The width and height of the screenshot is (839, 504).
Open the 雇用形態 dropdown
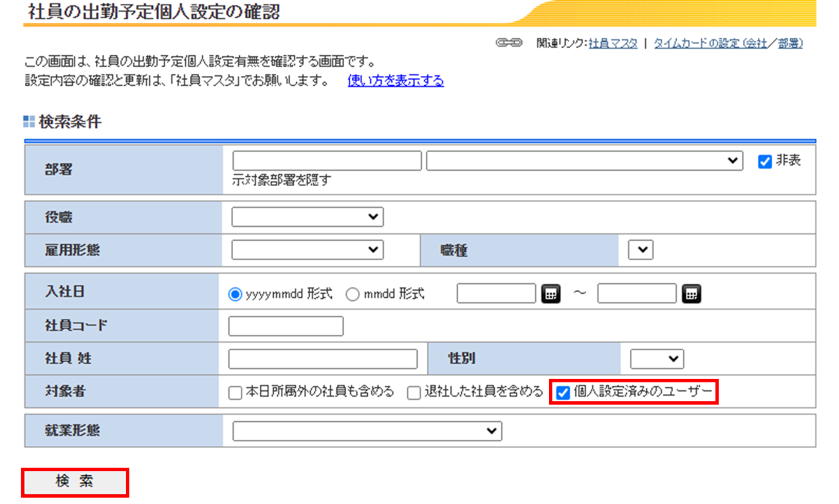pyautogui.click(x=307, y=250)
